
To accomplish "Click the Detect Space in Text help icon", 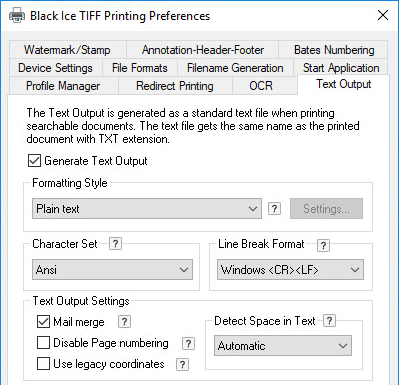I will [329, 321].
